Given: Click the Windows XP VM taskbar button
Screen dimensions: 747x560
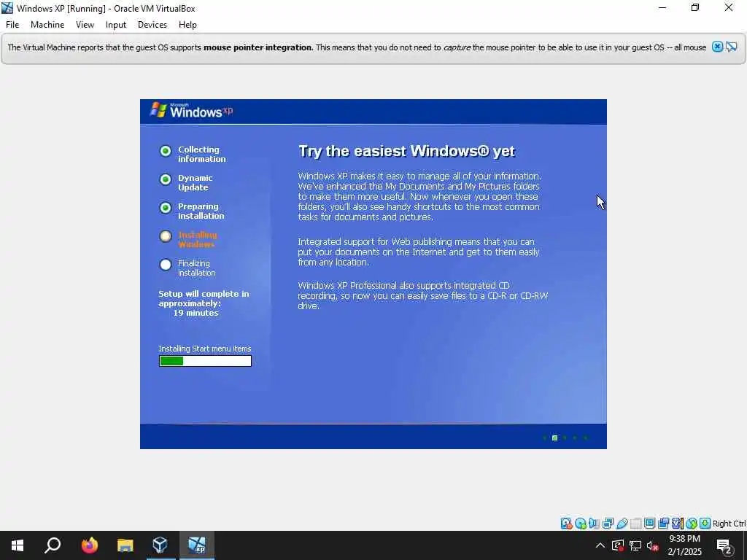Looking at the screenshot, I should 197,545.
